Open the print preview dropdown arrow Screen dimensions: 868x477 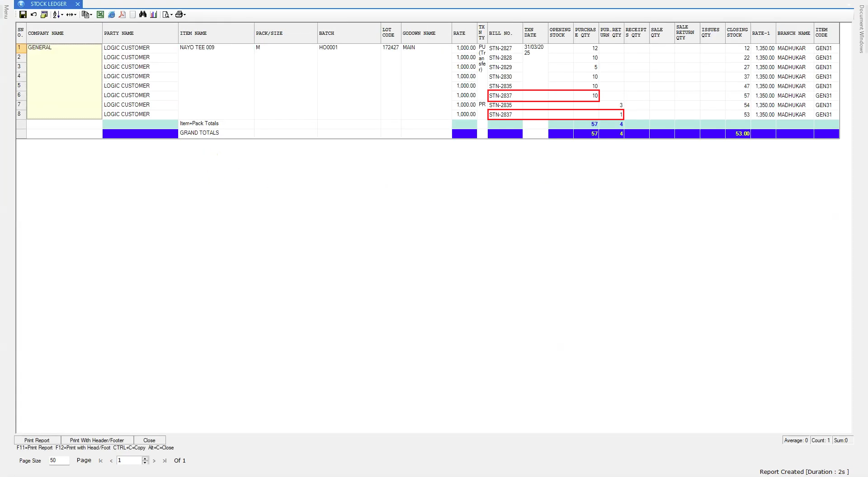171,15
